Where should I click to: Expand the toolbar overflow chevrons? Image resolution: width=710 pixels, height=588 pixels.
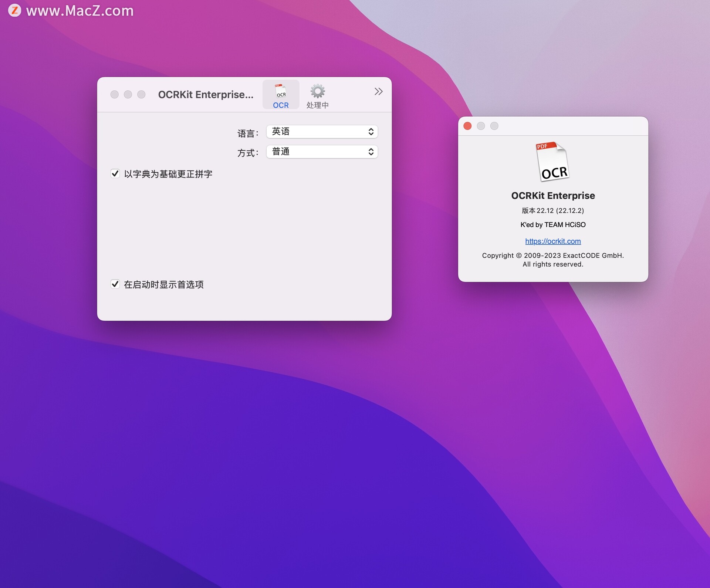coord(378,91)
